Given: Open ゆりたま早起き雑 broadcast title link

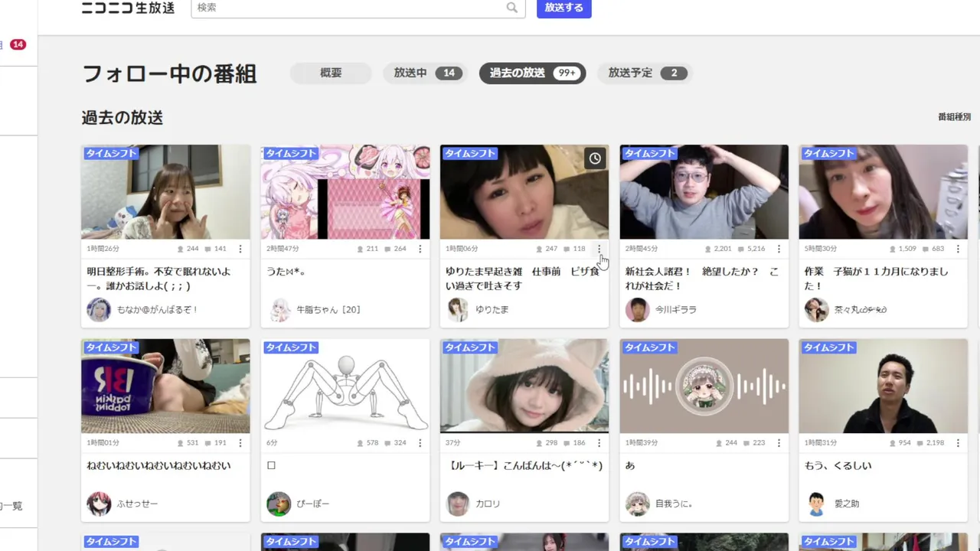Looking at the screenshot, I should pos(524,279).
